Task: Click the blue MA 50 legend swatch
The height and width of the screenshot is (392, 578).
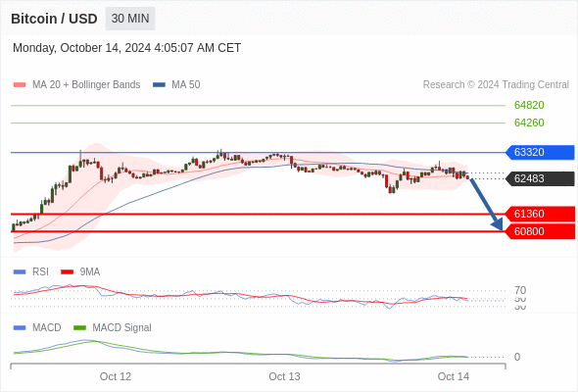Action: pyautogui.click(x=159, y=85)
